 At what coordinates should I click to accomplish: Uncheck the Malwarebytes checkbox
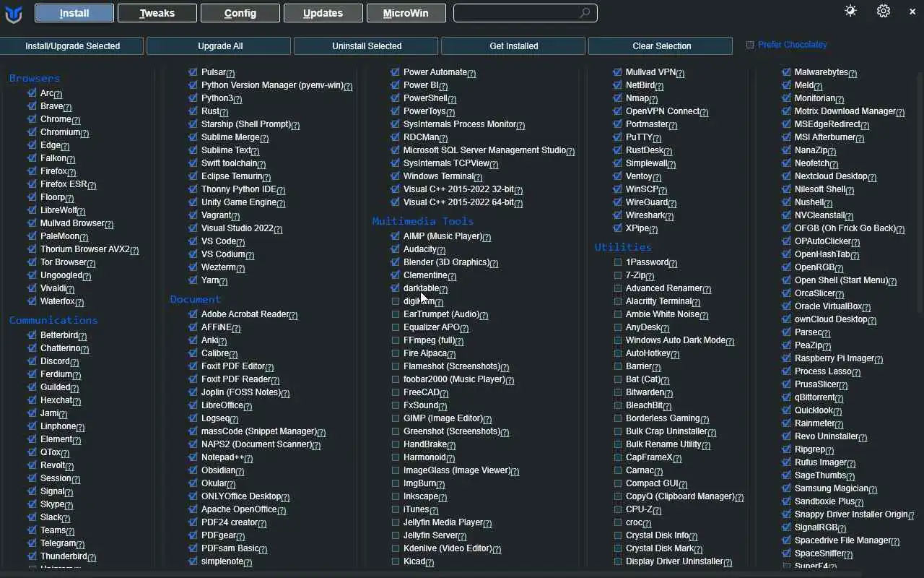(x=786, y=72)
